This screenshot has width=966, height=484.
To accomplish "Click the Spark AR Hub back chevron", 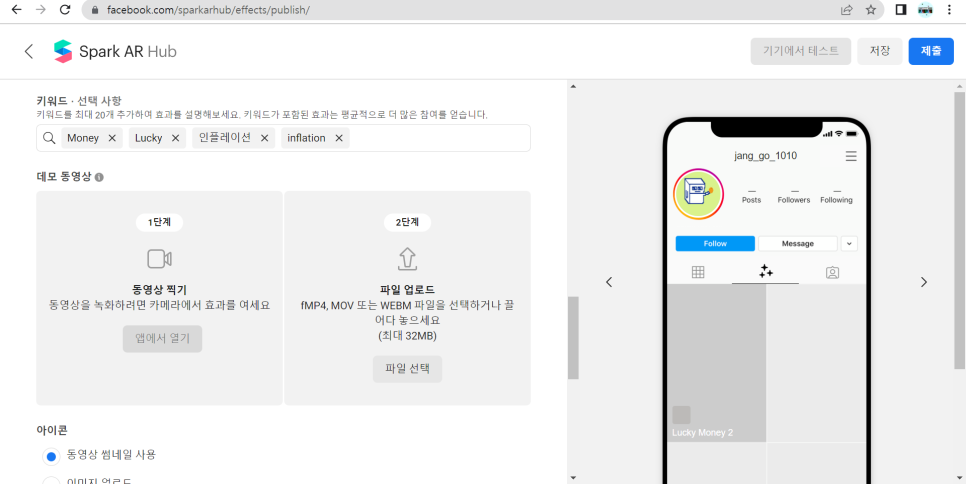I will [x=28, y=51].
